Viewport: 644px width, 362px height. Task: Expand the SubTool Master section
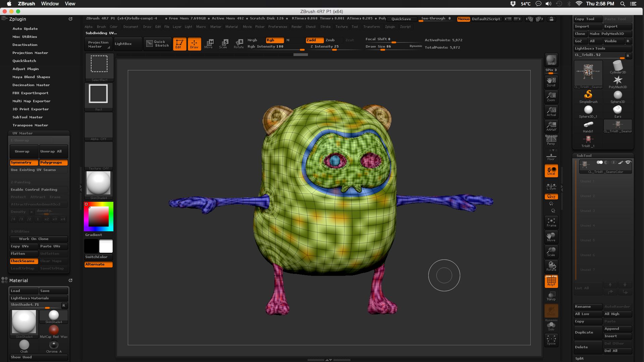point(28,117)
